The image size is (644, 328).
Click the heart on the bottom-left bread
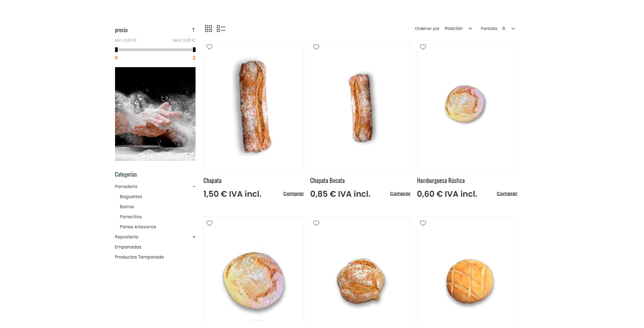click(x=210, y=223)
